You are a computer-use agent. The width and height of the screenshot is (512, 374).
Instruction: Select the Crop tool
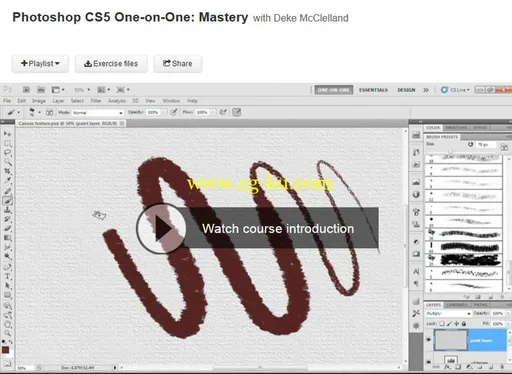(x=7, y=171)
